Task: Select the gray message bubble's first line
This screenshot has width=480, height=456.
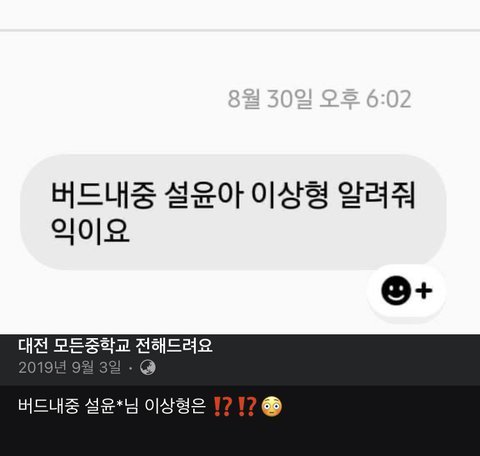Action: tap(233, 196)
